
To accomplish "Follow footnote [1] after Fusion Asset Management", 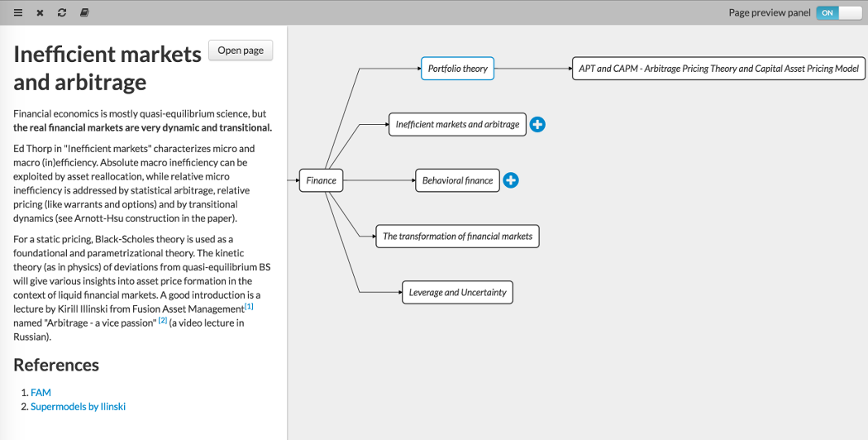I will point(249,307).
